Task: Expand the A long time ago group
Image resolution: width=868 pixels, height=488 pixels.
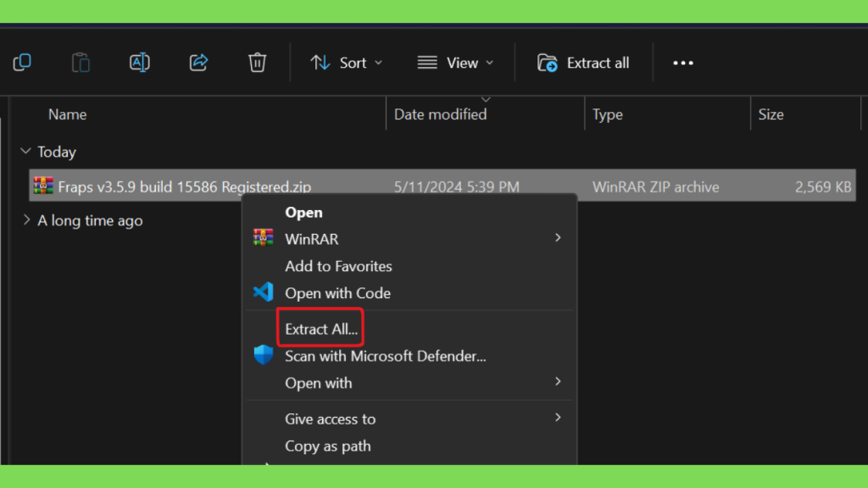Action: coord(26,220)
